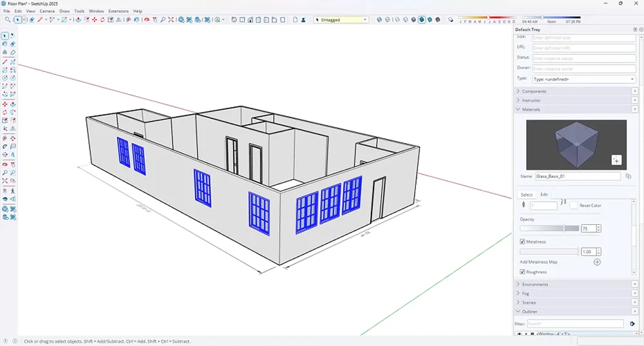Disable the Roughness checkbox
This screenshot has height=346, width=644.
coord(522,272)
